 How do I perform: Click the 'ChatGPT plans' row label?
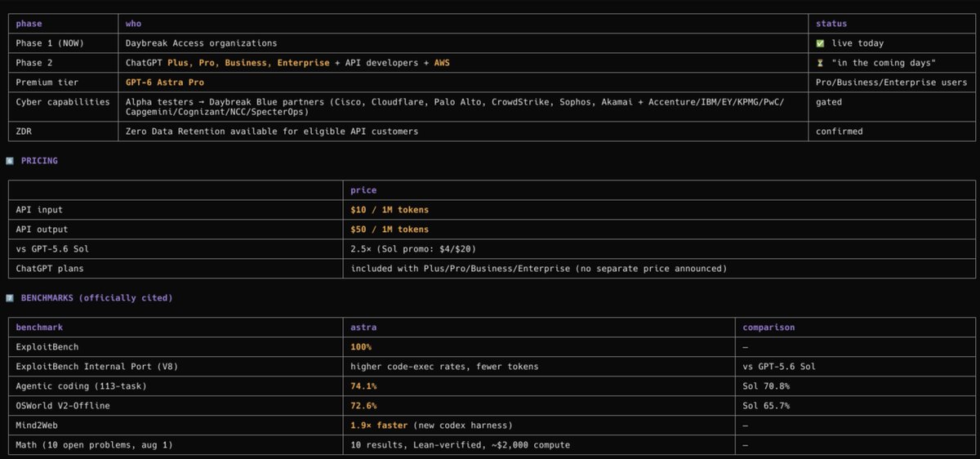click(x=49, y=269)
